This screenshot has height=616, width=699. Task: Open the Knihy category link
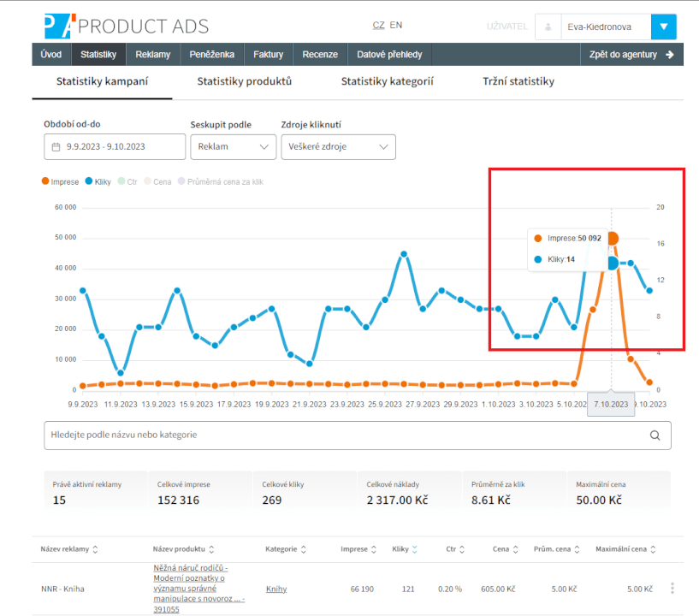pyautogui.click(x=275, y=589)
